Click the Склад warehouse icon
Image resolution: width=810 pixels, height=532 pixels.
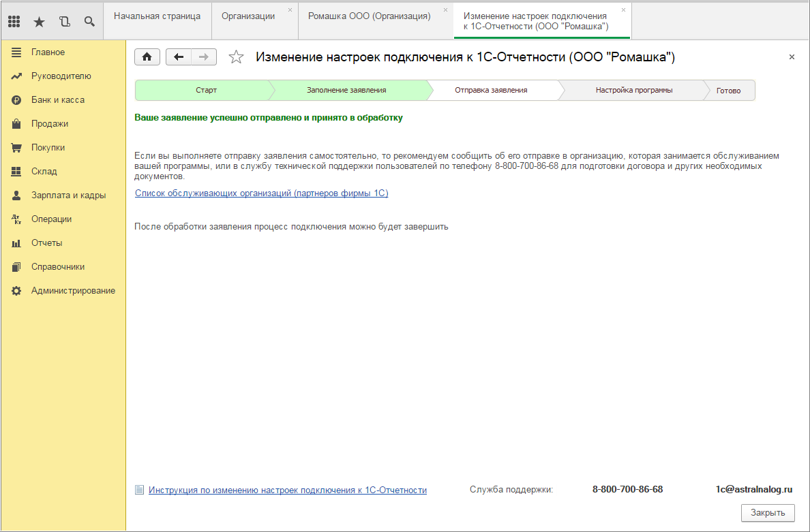pos(16,171)
